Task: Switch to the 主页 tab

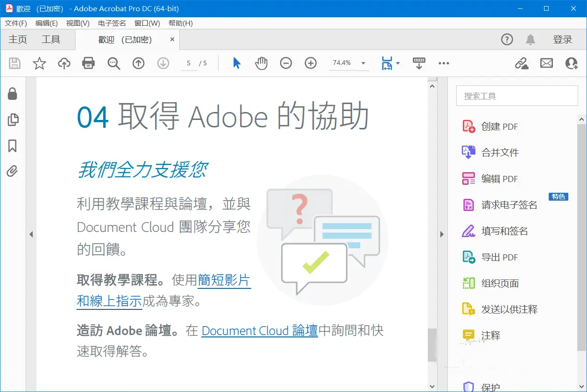Action: click(18, 40)
